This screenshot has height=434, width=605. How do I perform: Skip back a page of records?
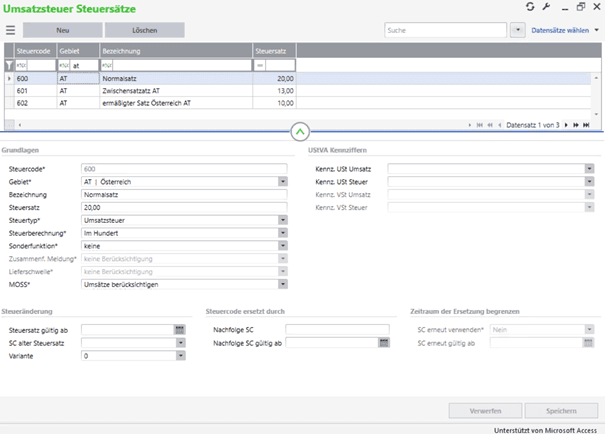tap(490, 125)
